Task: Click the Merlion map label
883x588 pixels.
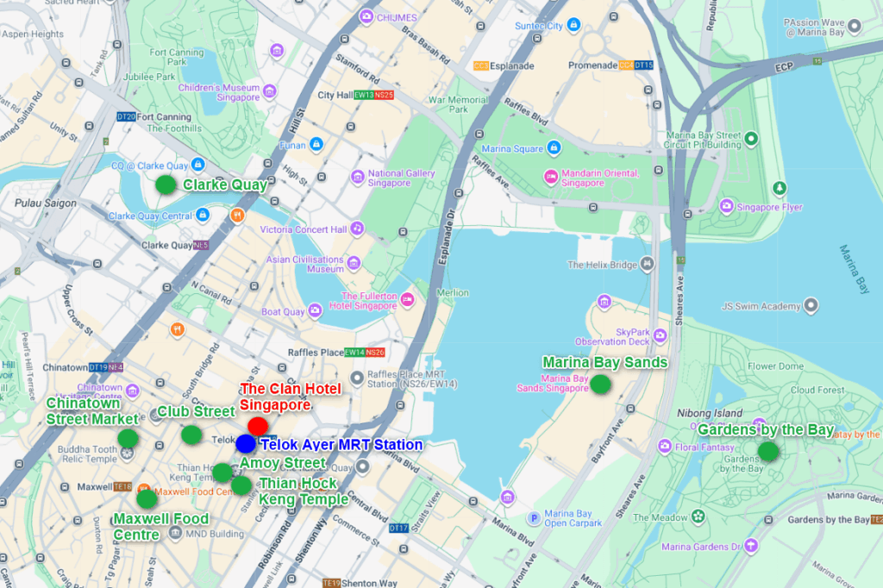Action: [453, 293]
